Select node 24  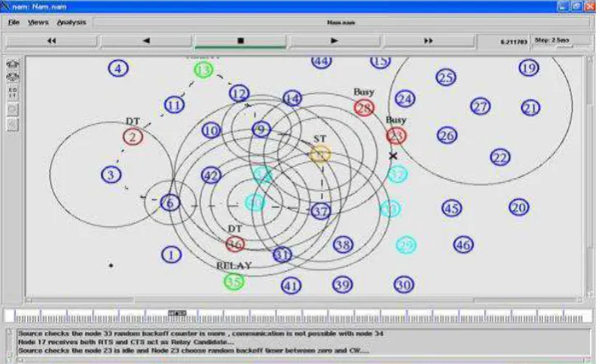(405, 100)
